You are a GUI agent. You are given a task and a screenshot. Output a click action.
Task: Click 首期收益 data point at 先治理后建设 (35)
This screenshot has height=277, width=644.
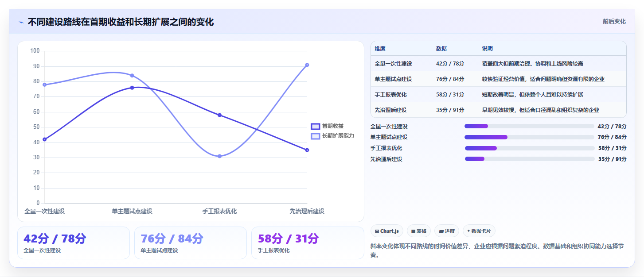[307, 150]
